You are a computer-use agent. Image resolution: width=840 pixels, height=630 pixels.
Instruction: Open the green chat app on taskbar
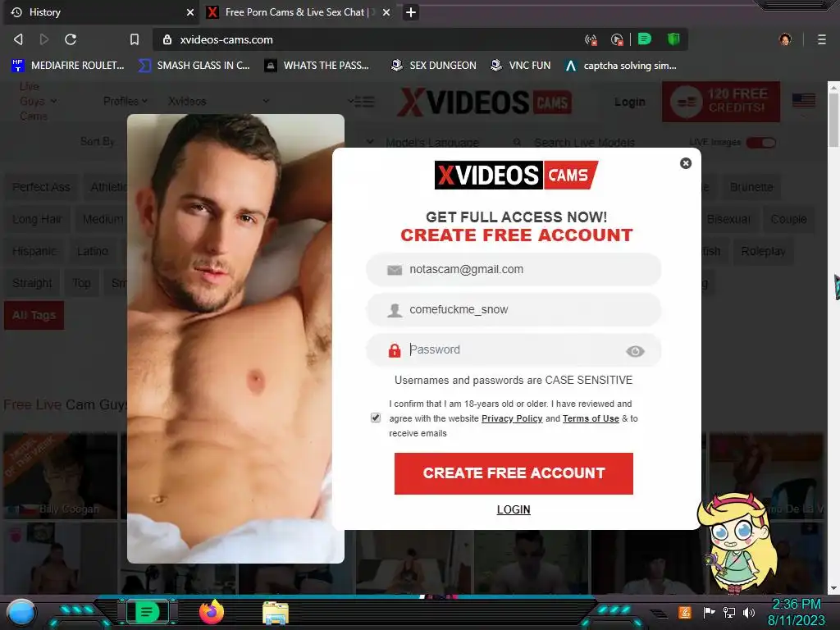click(148, 612)
